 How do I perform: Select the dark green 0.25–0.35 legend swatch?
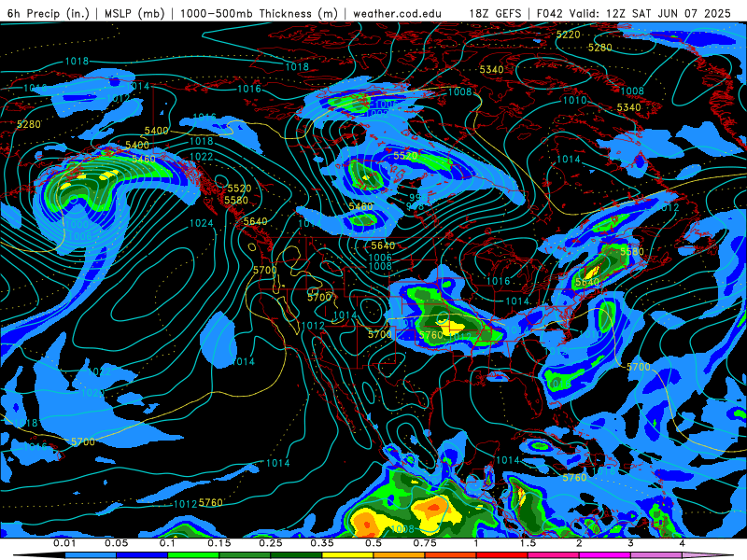point(296,555)
